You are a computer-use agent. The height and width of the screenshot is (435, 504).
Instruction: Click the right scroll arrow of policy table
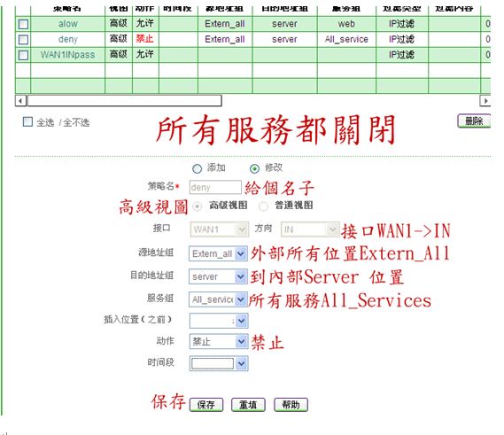pos(485,101)
